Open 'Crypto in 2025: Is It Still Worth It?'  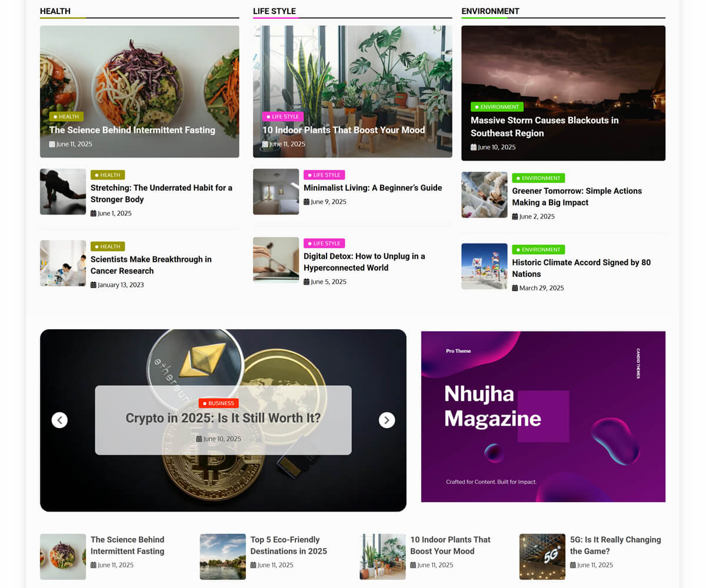tap(223, 419)
